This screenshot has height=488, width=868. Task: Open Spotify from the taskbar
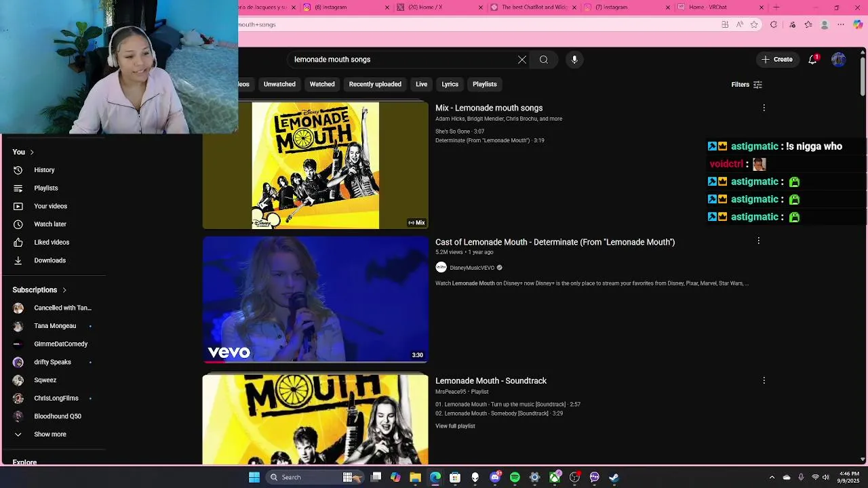click(515, 477)
